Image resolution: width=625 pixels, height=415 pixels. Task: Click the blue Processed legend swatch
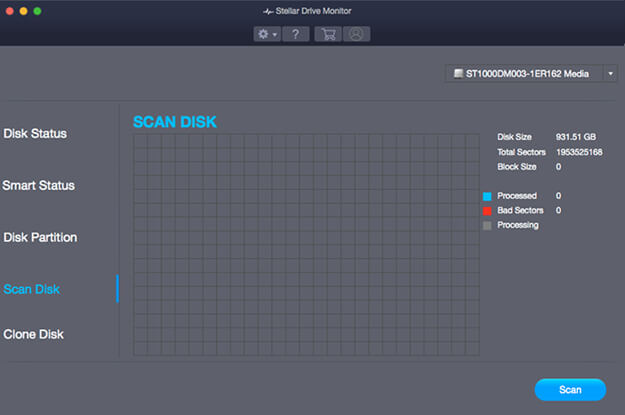point(487,196)
